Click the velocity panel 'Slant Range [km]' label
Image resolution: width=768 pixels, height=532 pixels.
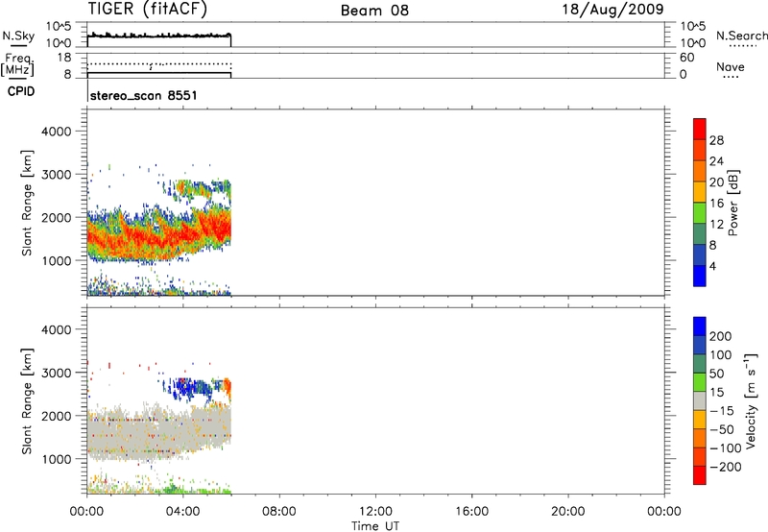point(26,401)
